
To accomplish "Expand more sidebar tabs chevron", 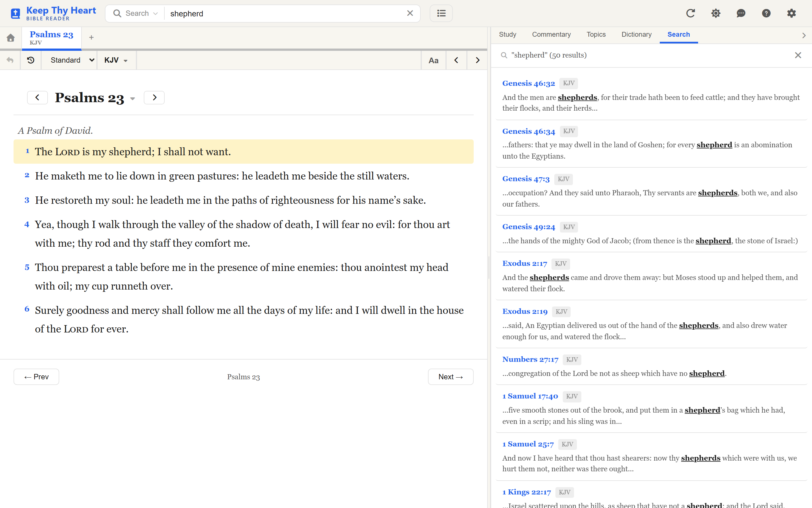I will click(804, 35).
